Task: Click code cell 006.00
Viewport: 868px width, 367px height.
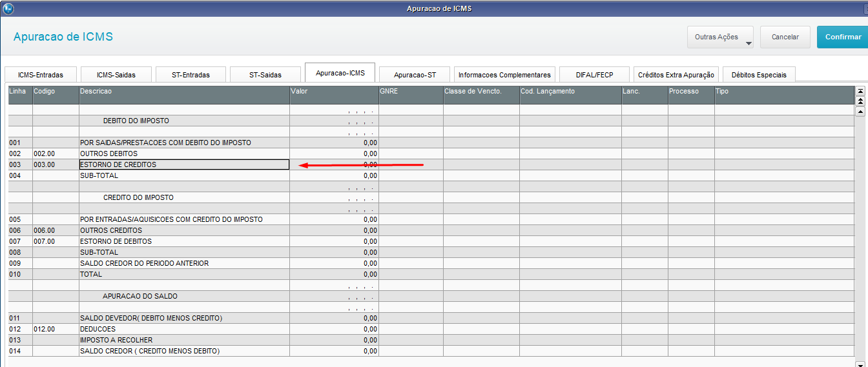Action: point(56,230)
